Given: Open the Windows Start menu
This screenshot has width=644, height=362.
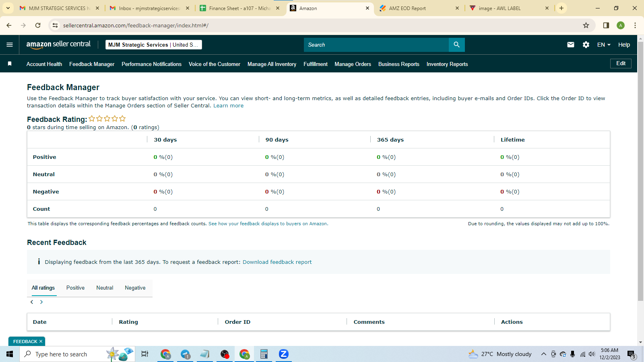Looking at the screenshot, I should click(10, 354).
